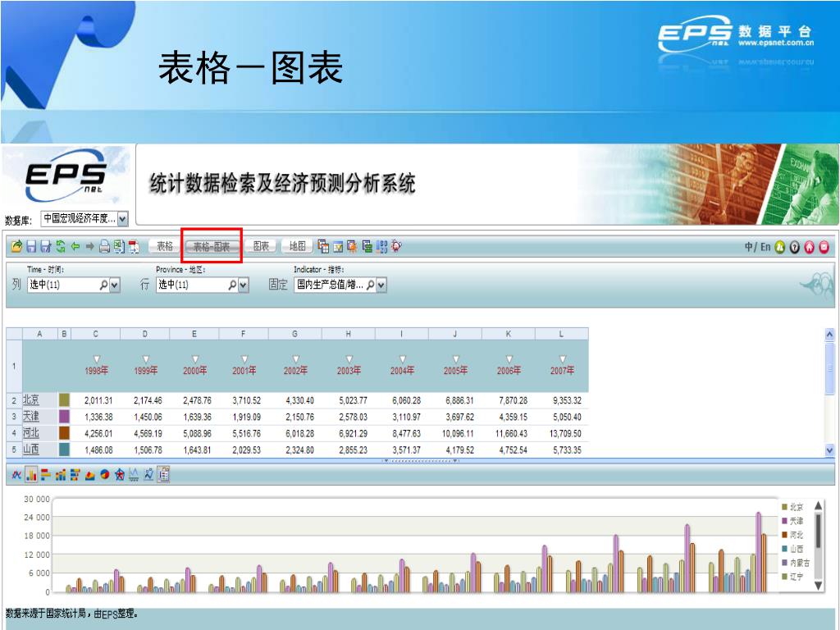Click the 北京 olive color swatch in table
This screenshot has height=630, width=840.
point(64,399)
